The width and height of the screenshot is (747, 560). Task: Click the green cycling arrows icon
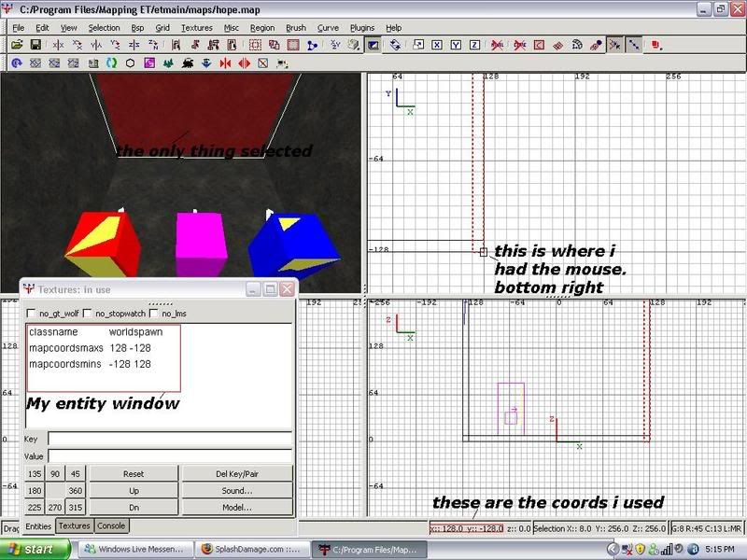click(112, 63)
